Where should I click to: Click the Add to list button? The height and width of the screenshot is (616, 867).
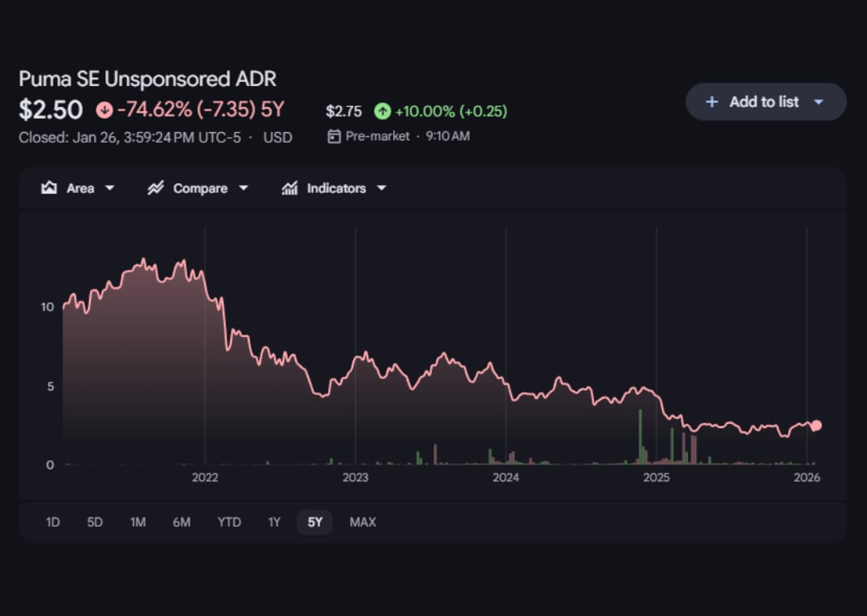pyautogui.click(x=763, y=102)
